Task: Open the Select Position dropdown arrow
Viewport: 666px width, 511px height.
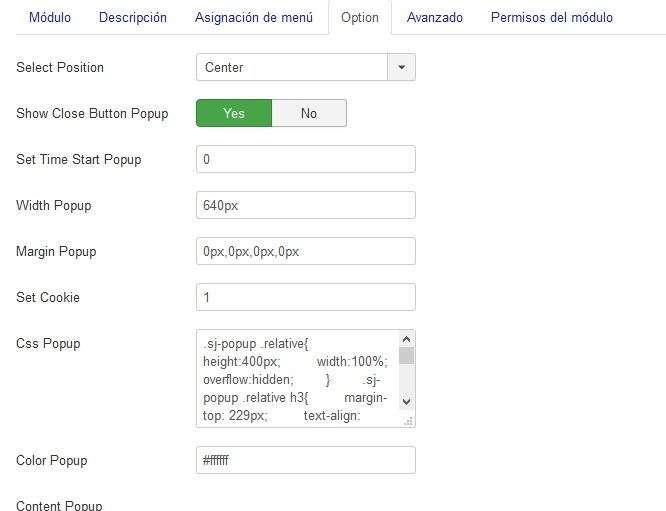Action: pyautogui.click(x=401, y=67)
